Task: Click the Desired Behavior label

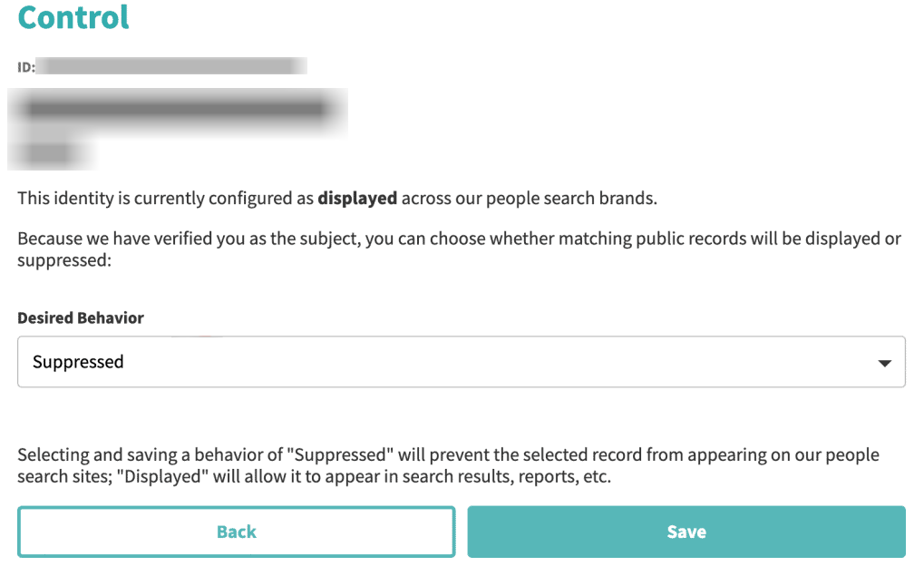Action: (x=80, y=317)
